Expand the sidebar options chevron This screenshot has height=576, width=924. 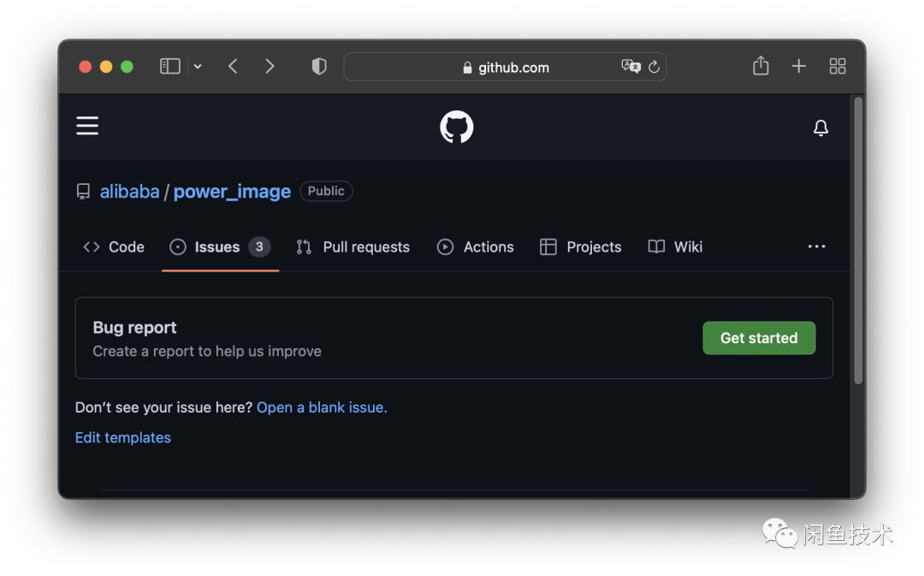(198, 67)
